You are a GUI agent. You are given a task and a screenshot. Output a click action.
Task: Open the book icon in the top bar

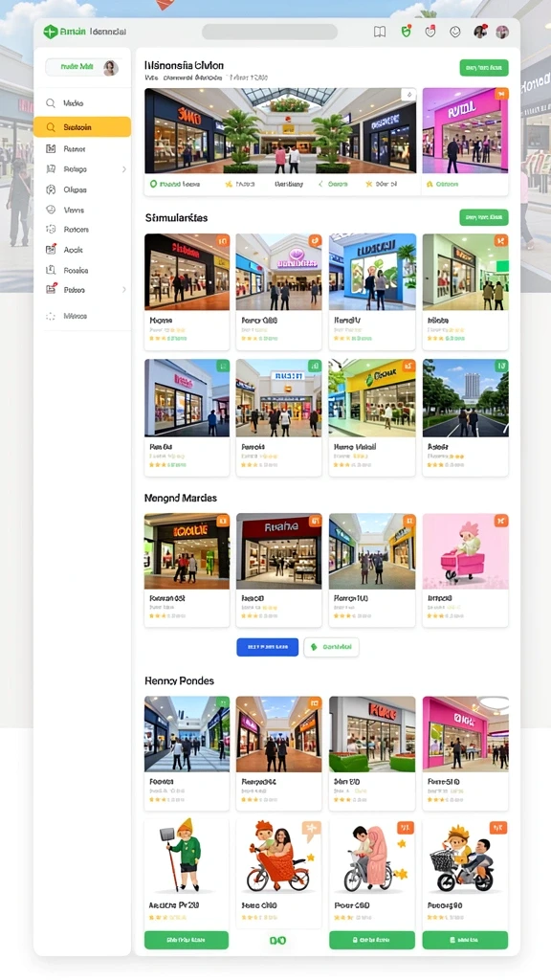tap(379, 32)
